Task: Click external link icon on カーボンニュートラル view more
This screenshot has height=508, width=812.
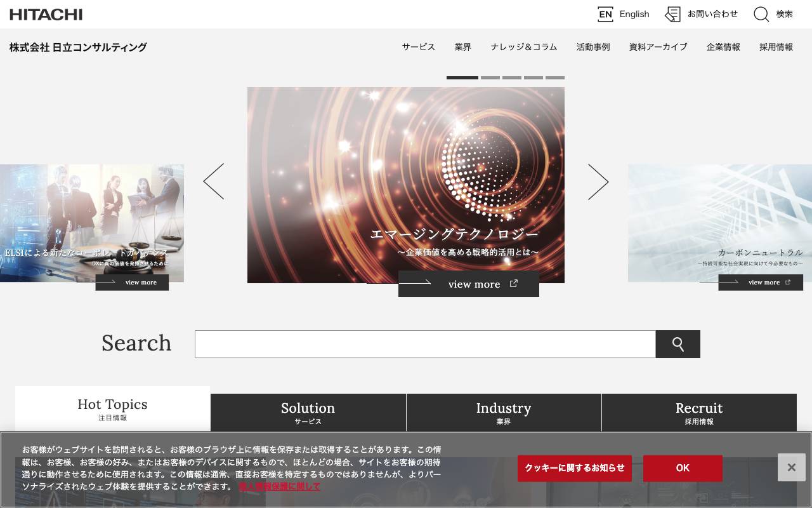Action: click(x=788, y=282)
